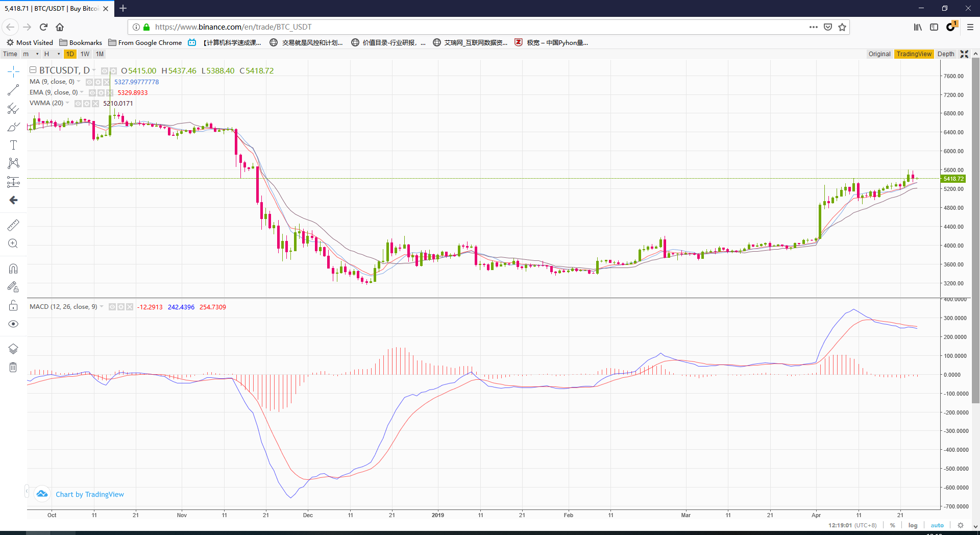Click the exit fullscreen chart icon
The height and width of the screenshot is (535, 980).
[964, 54]
